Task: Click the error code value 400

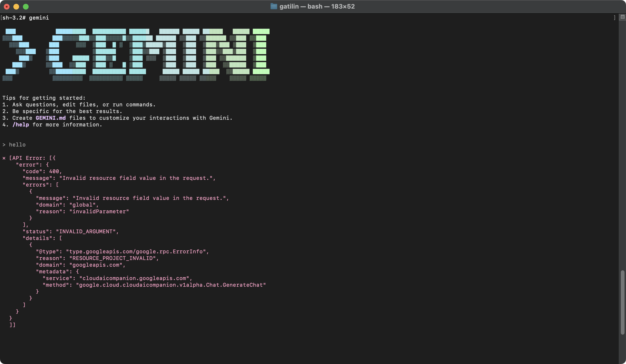Action: pyautogui.click(x=54, y=172)
